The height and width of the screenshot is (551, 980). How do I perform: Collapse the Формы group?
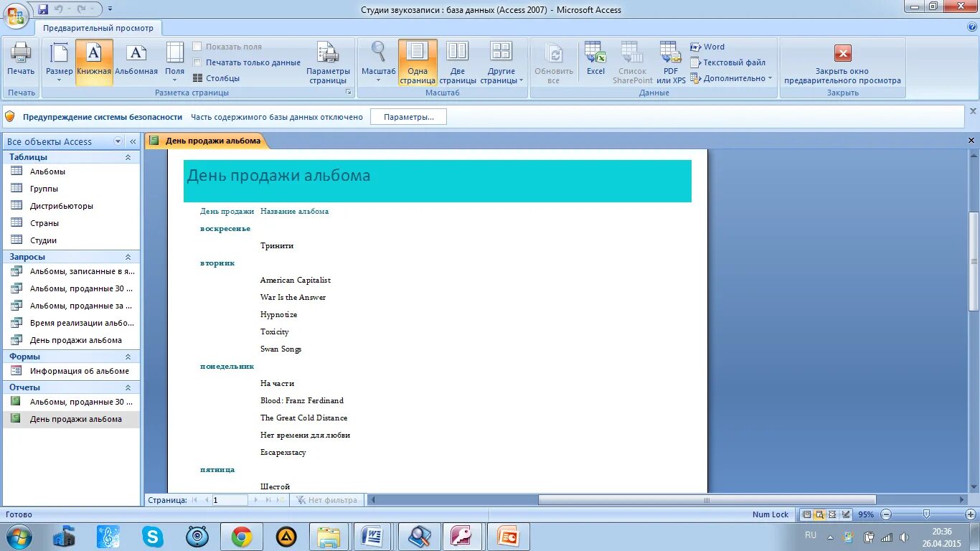tap(128, 357)
